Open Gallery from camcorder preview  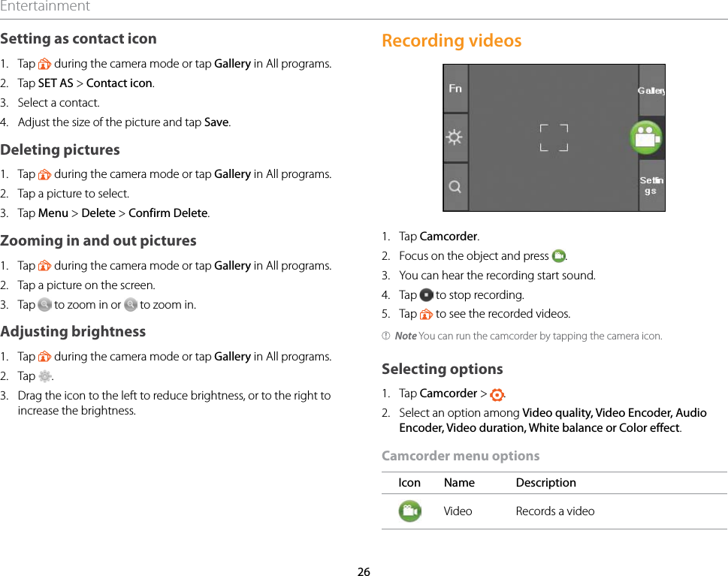click(x=651, y=91)
